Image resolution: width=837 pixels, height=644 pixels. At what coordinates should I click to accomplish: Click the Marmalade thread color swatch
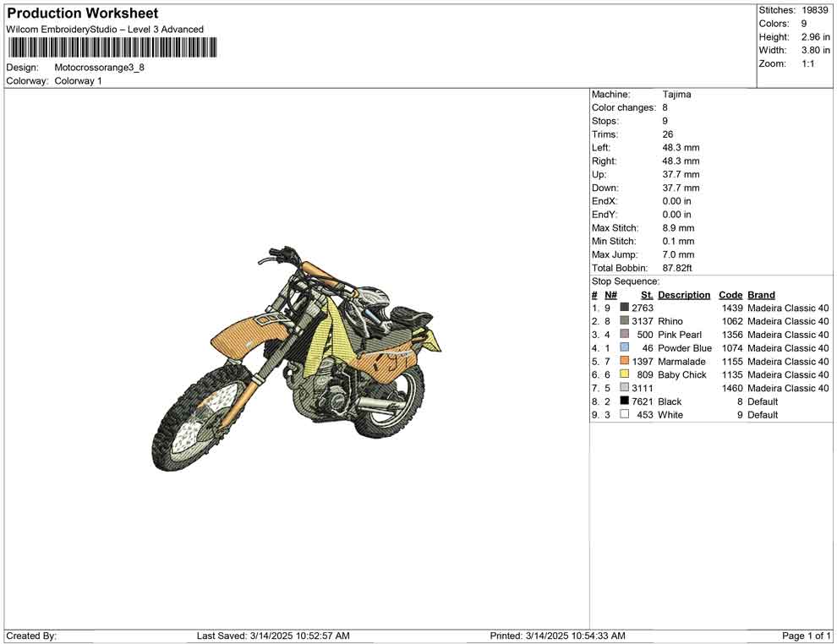pyautogui.click(x=624, y=361)
